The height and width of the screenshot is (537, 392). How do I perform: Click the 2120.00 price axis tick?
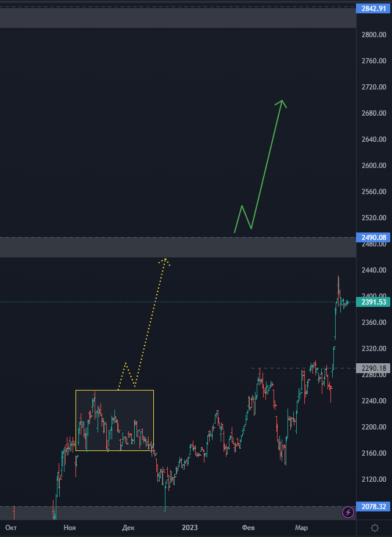pyautogui.click(x=374, y=479)
